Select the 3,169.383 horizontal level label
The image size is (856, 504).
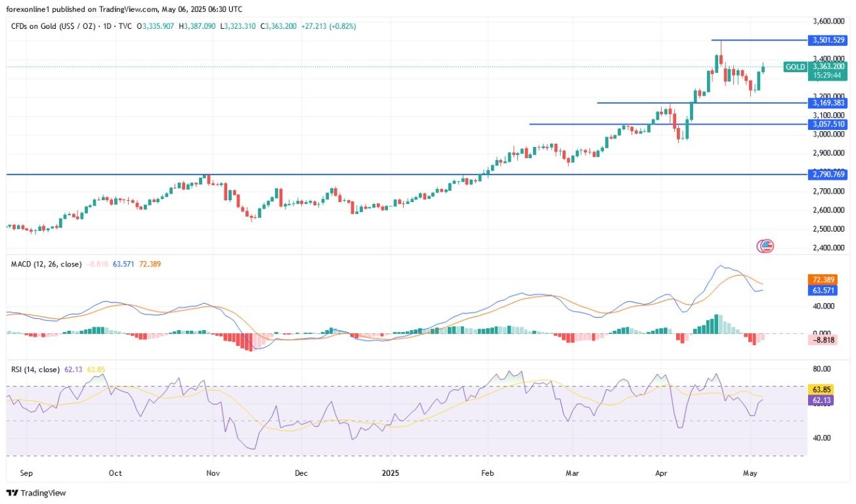click(829, 103)
